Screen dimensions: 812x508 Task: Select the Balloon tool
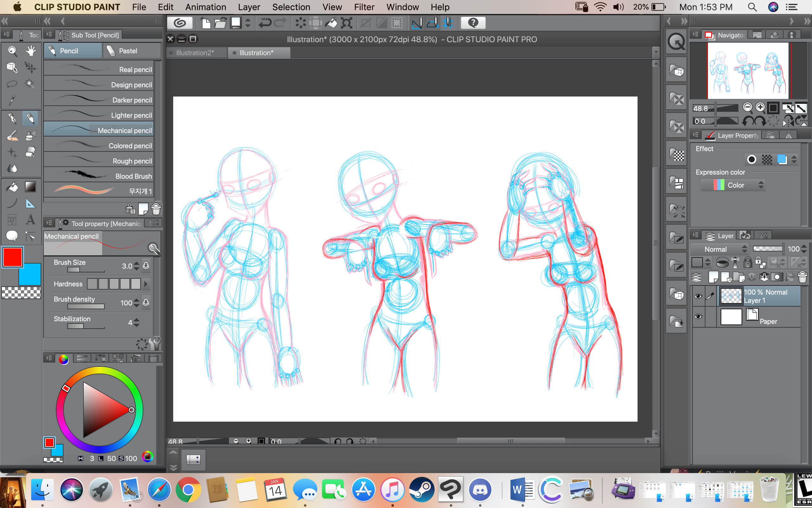coord(12,236)
